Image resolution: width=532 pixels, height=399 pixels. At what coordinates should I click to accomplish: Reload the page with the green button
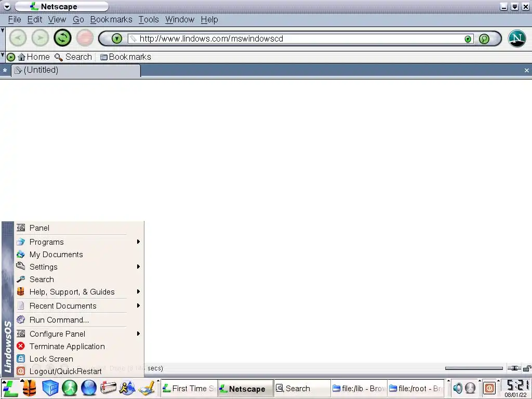coord(62,38)
